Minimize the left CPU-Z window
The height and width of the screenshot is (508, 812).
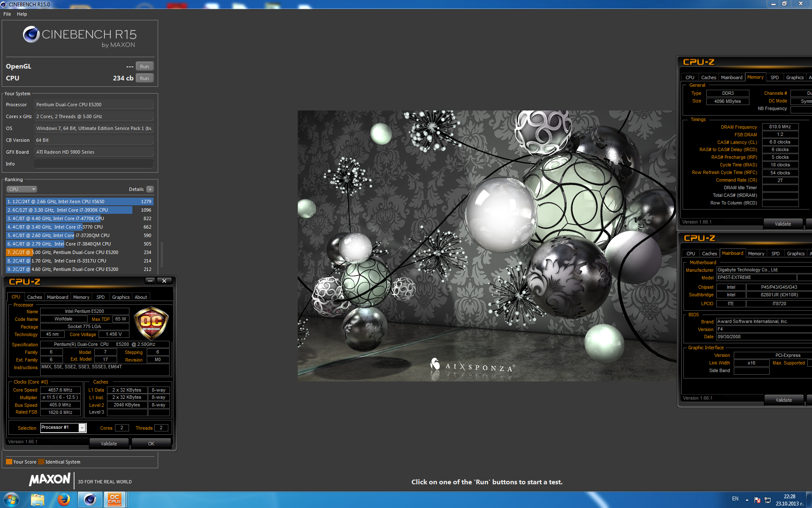point(150,281)
